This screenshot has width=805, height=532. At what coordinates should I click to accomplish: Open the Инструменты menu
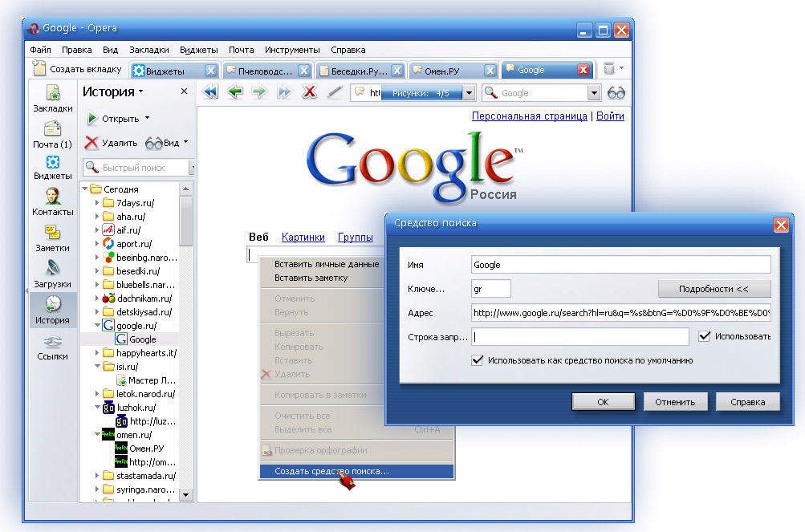292,50
